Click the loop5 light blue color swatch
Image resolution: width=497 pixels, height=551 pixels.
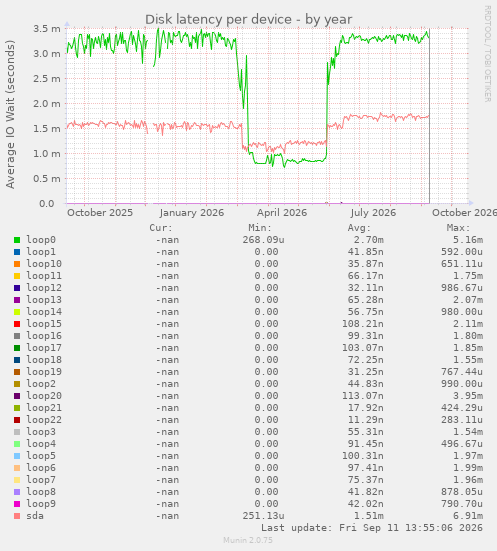pyautogui.click(x=17, y=456)
